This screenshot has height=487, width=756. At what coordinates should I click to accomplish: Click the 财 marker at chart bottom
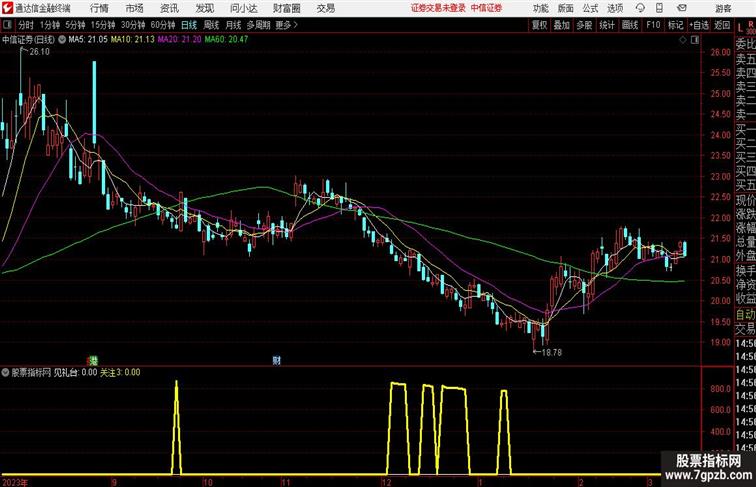(277, 360)
